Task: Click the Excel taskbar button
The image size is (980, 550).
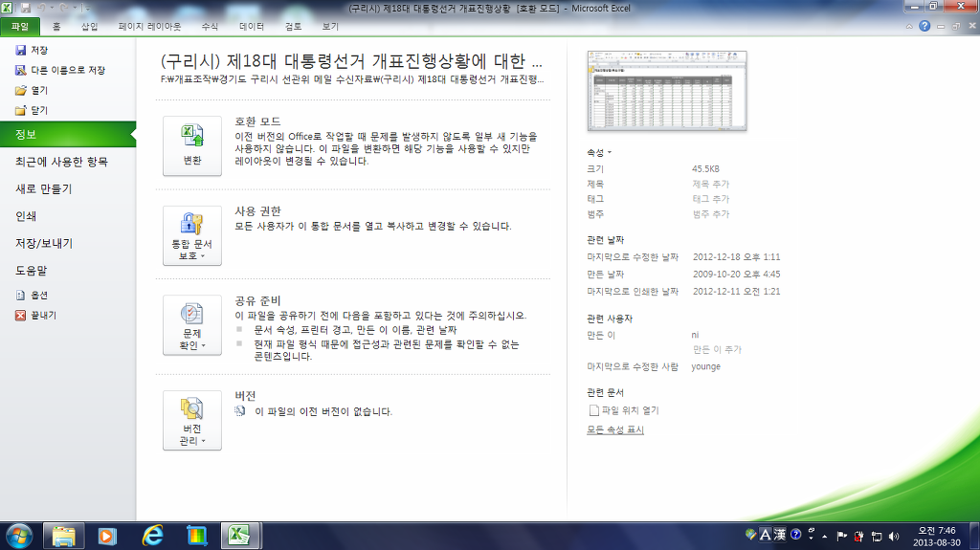Action: [240, 537]
